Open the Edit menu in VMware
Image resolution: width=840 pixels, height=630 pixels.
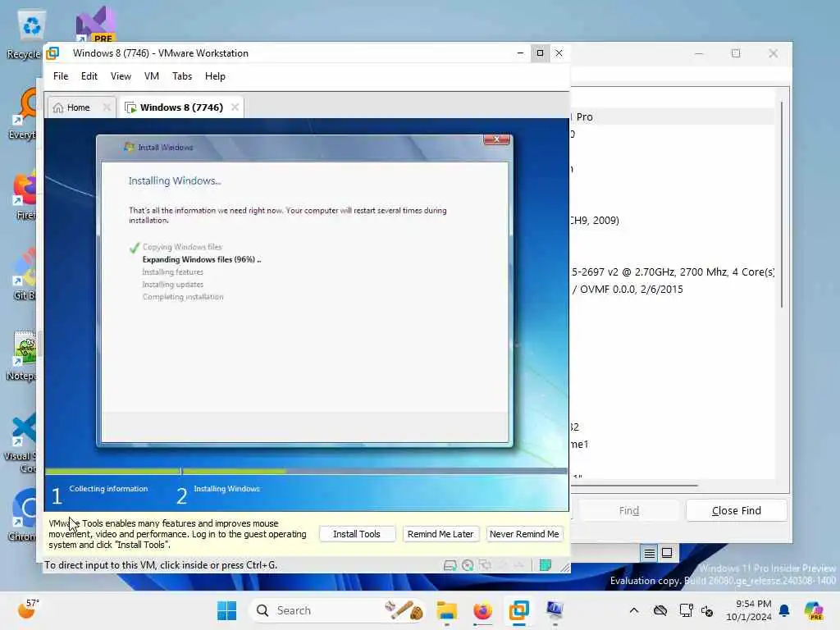pos(89,76)
